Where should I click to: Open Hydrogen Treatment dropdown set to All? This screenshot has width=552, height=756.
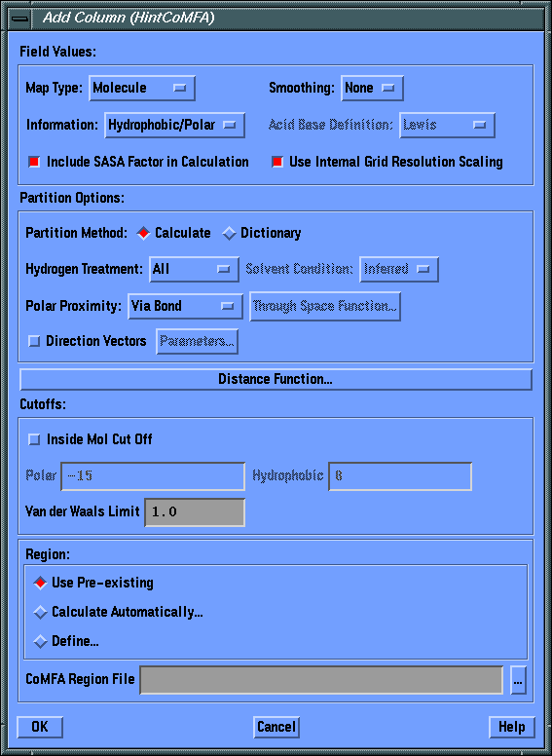coord(194,269)
